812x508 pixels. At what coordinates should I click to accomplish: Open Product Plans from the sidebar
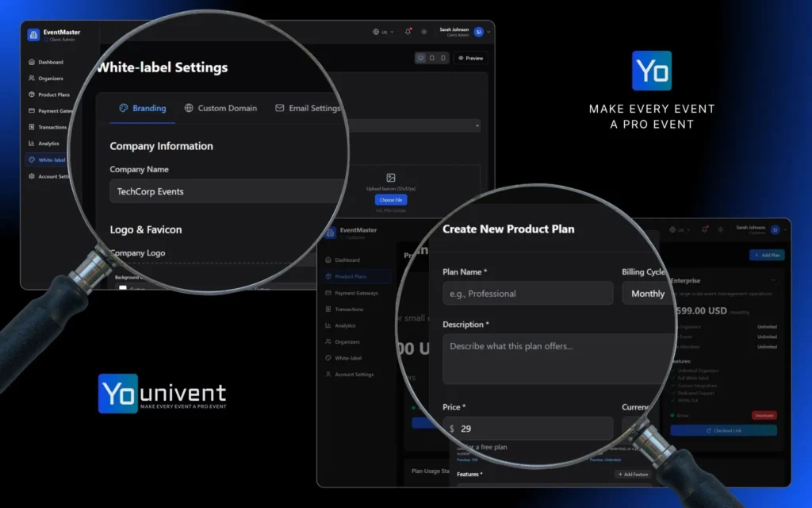coord(50,94)
